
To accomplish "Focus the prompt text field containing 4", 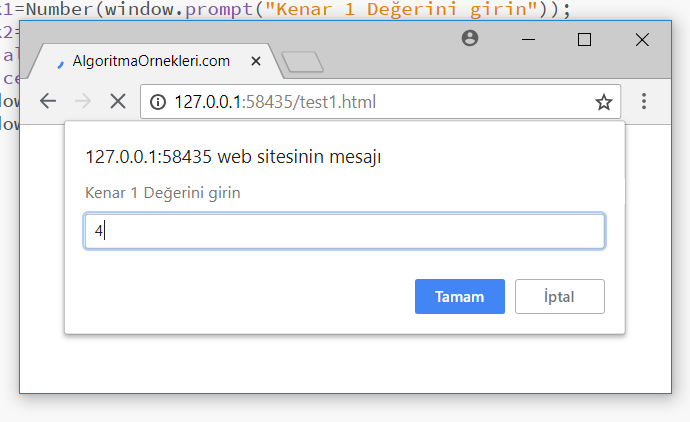I will pyautogui.click(x=344, y=231).
